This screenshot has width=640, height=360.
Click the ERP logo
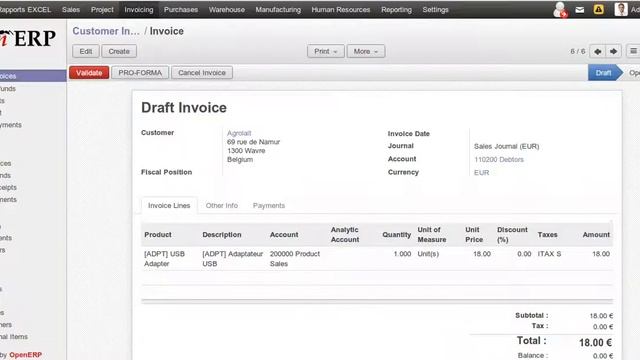pyautogui.click(x=28, y=38)
